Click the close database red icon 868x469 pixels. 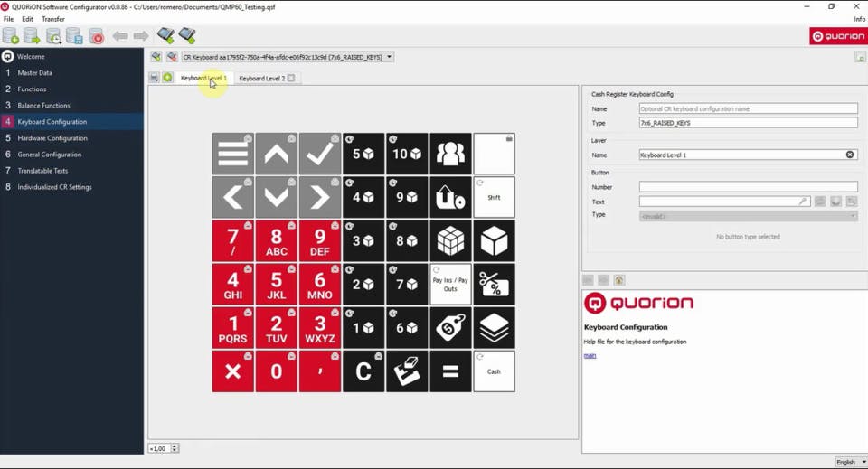click(x=97, y=36)
